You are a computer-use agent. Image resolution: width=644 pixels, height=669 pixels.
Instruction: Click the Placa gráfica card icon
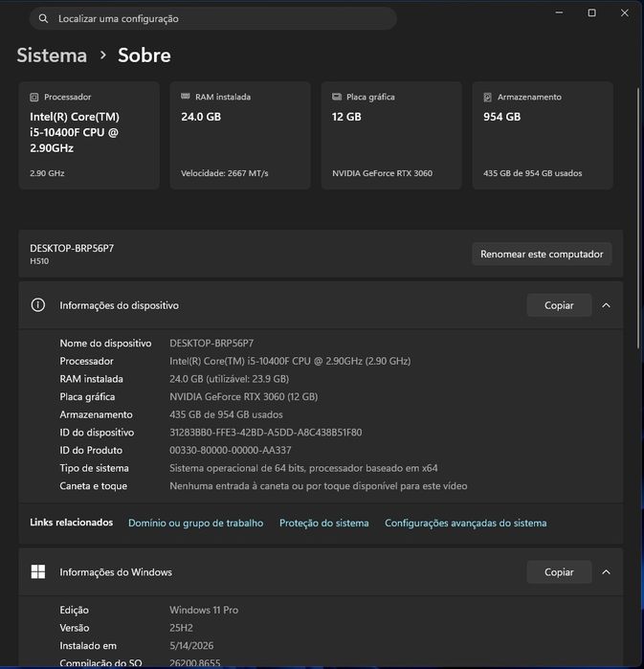337,97
